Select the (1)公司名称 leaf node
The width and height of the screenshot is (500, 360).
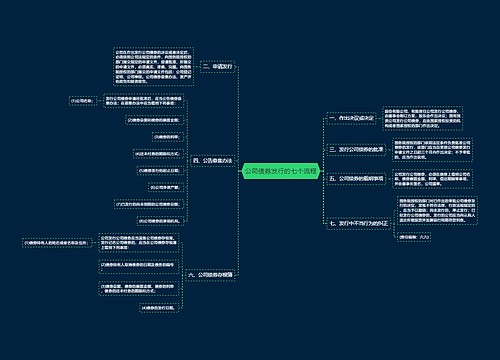click(83, 101)
